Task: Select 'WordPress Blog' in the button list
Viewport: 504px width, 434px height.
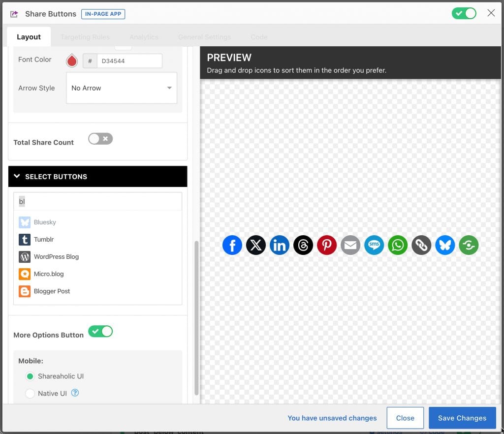Action: [x=56, y=257]
